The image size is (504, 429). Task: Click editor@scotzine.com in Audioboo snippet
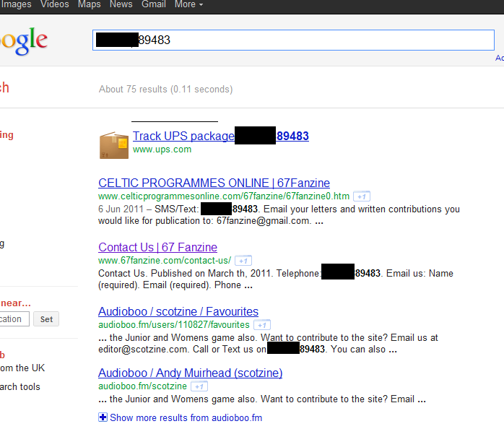click(142, 350)
